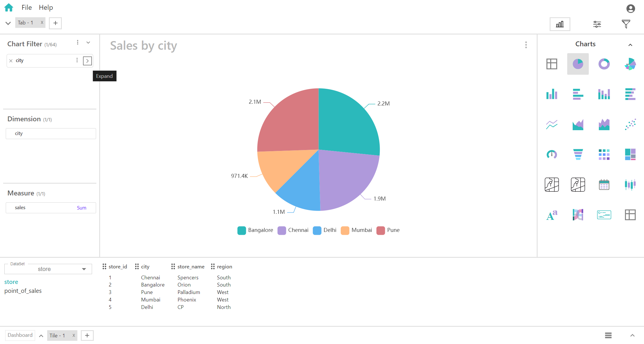The image size is (644, 344).
Task: Toggle chart controls sliders icon
Action: click(x=597, y=24)
